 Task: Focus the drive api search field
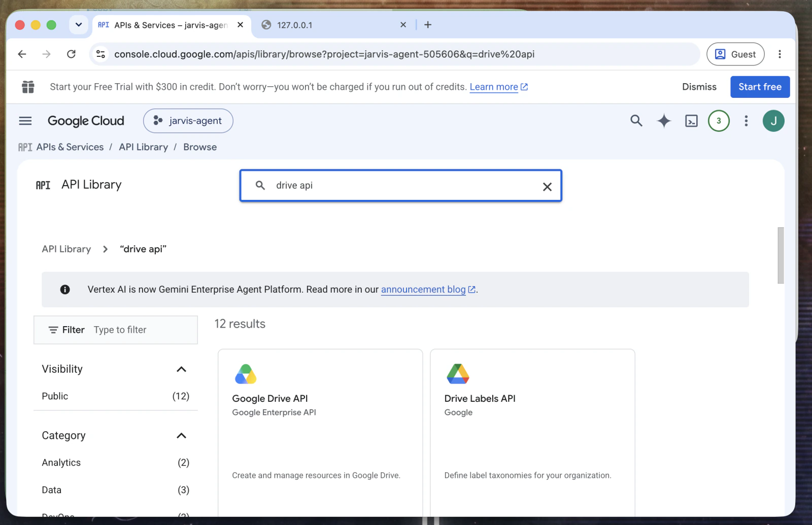tap(401, 186)
